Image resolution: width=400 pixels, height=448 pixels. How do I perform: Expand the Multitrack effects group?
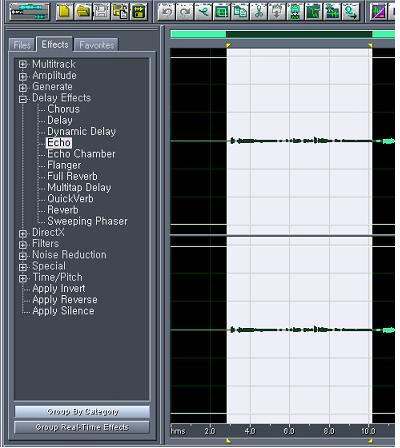click(x=23, y=64)
